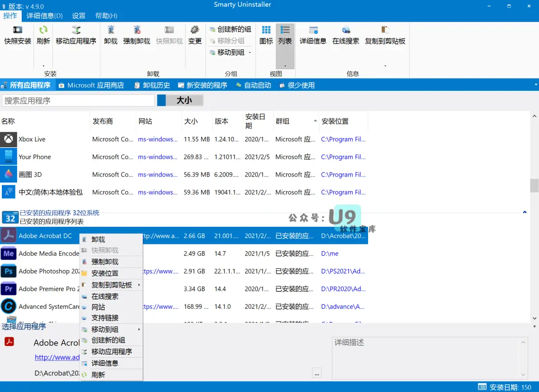Expand the 移动到组 ribbon dropdown
The width and height of the screenshot is (539, 392).
[250, 52]
